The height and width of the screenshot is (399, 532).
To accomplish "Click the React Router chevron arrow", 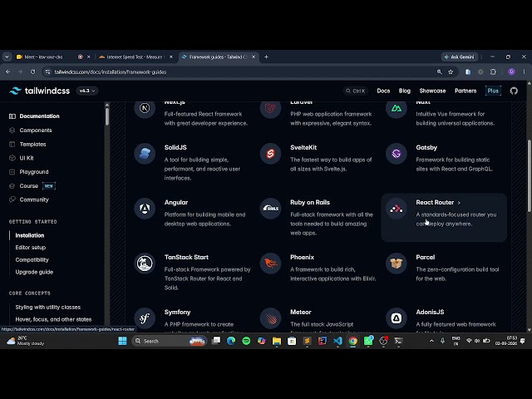I will [459, 203].
